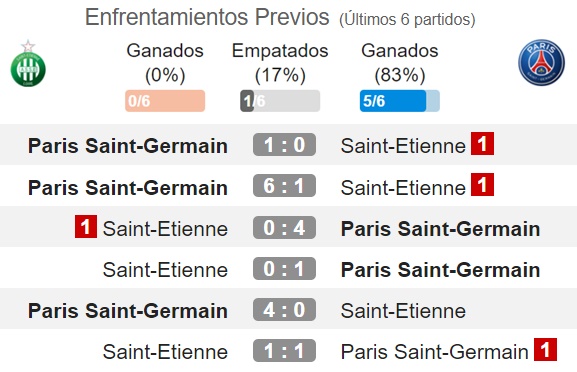Select Saint-Etienne in the 0:1 row
Image resolution: width=577 pixels, height=372 pixels.
click(165, 270)
